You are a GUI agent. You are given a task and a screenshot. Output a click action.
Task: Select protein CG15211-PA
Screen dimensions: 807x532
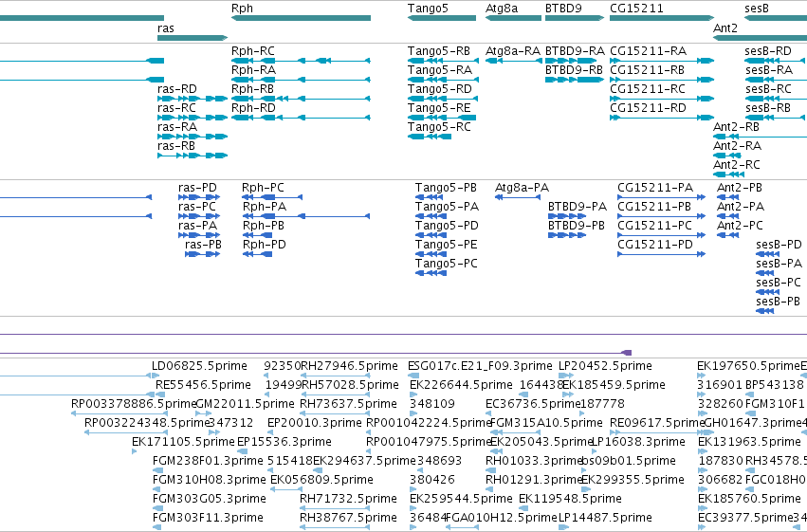tap(655, 188)
